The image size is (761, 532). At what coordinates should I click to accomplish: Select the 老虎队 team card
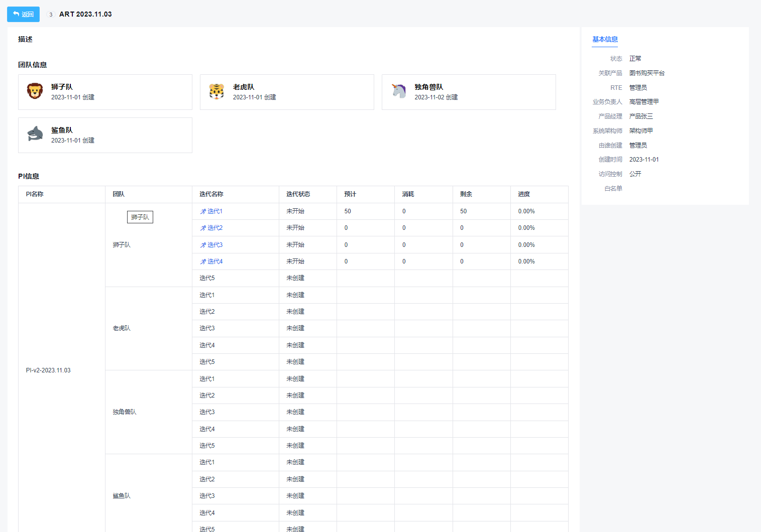287,92
